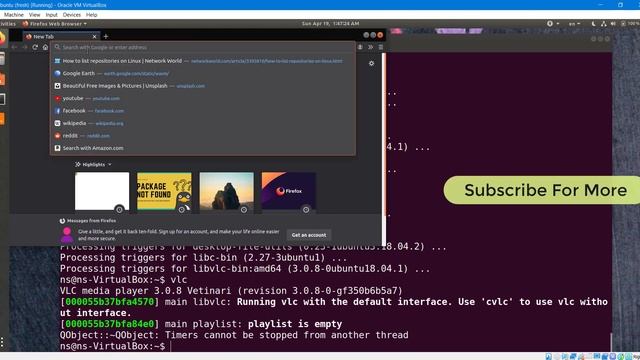The image size is (640, 360).
Task: Select the Google Earth suggestion
Action: (x=203, y=73)
